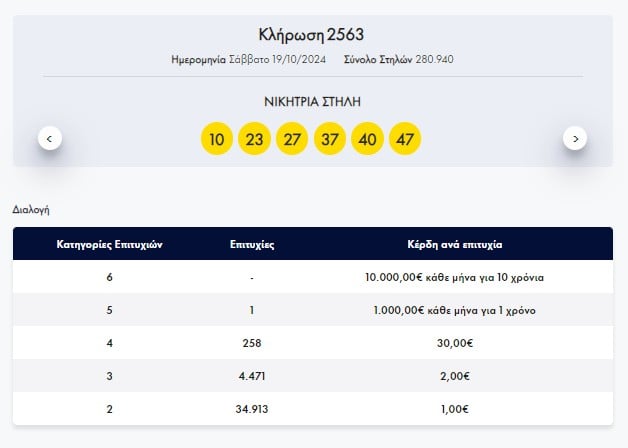Click category 4 cell

click(x=109, y=343)
